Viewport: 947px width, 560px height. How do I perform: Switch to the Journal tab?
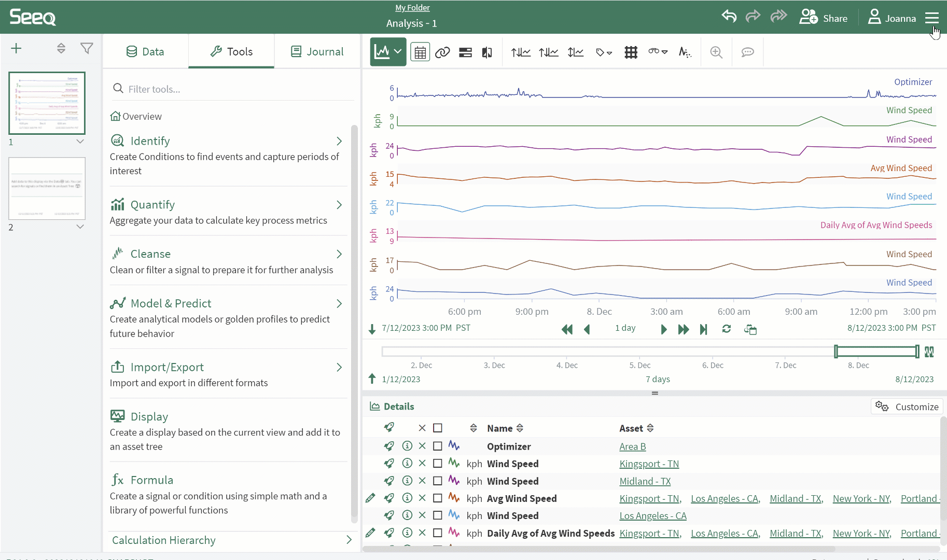tap(317, 52)
